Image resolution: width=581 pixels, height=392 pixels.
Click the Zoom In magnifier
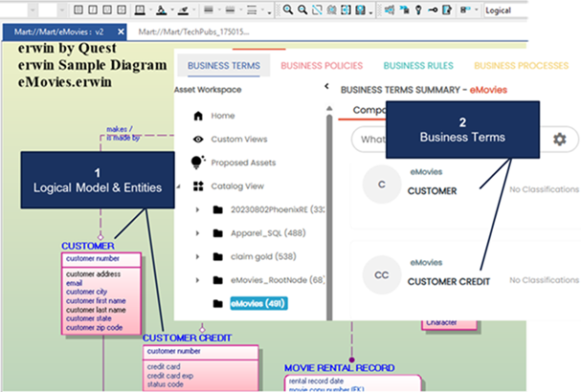click(x=287, y=10)
